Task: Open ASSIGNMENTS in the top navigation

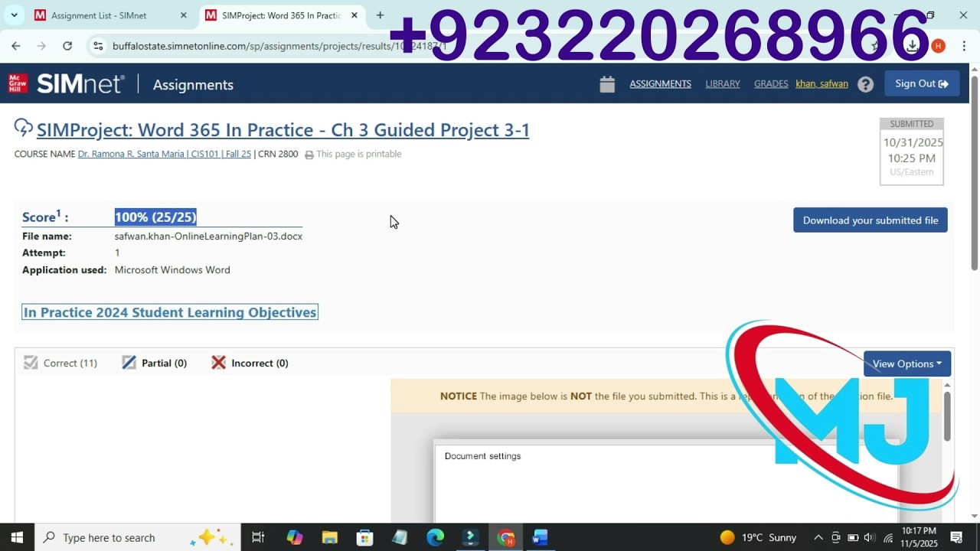Action: [x=660, y=84]
